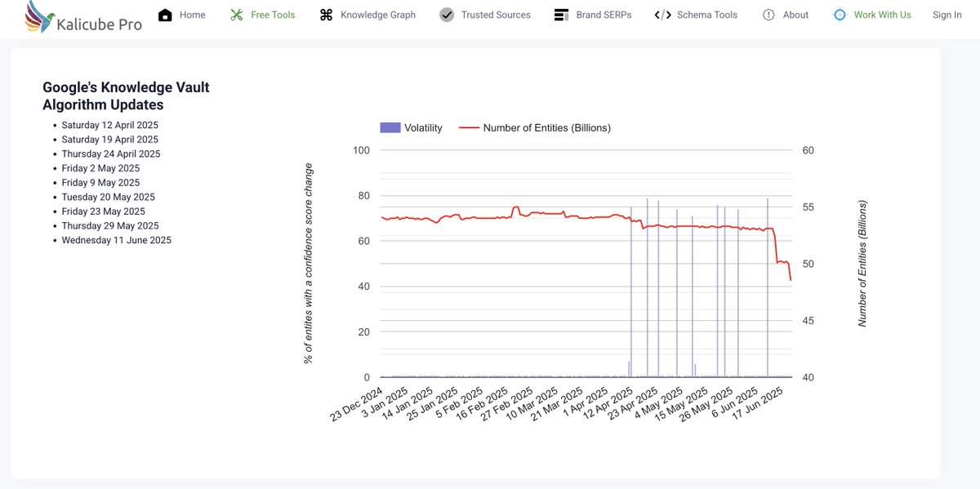Click the Knowledge Graph command icon
This screenshot has height=489, width=980.
(326, 15)
